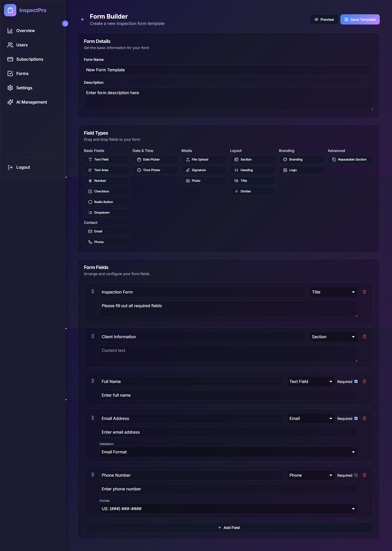Expand the US phone format dropdown
This screenshot has height=551, width=392.
coord(228,509)
